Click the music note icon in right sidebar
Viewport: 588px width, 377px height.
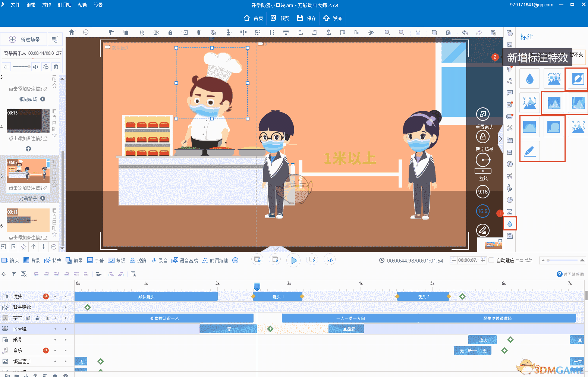click(x=510, y=81)
